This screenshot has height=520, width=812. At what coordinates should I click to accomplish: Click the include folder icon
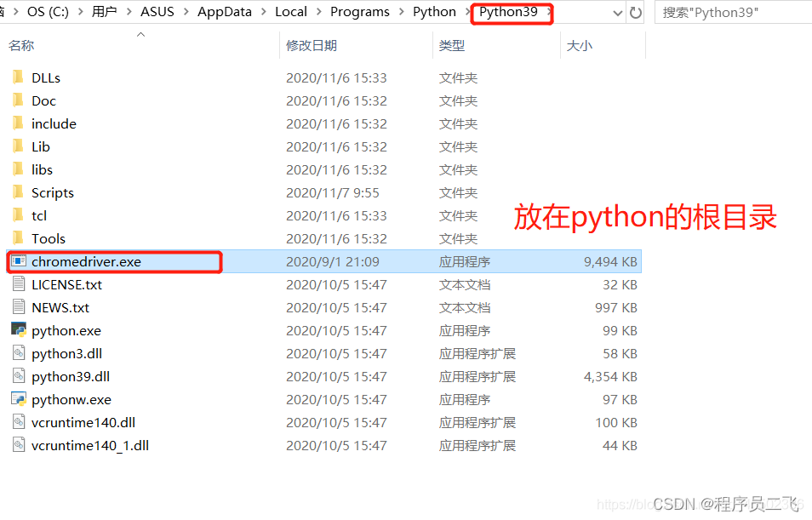coord(18,123)
